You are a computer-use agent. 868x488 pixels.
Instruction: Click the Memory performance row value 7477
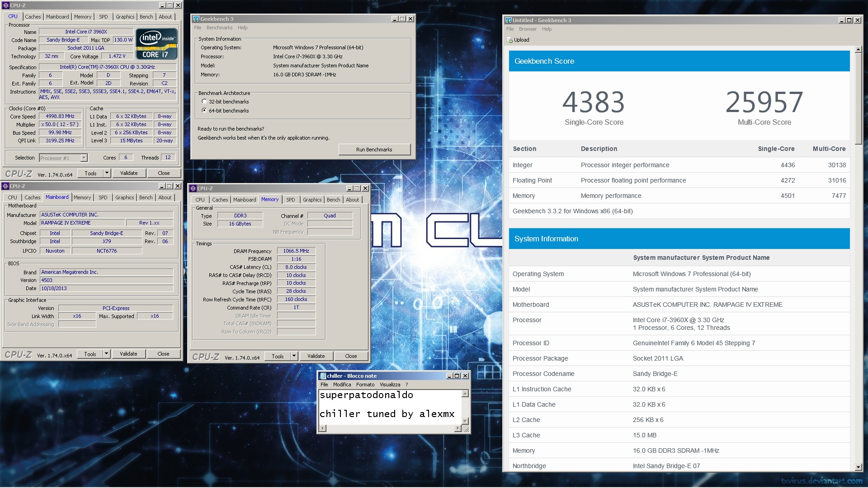coord(839,196)
